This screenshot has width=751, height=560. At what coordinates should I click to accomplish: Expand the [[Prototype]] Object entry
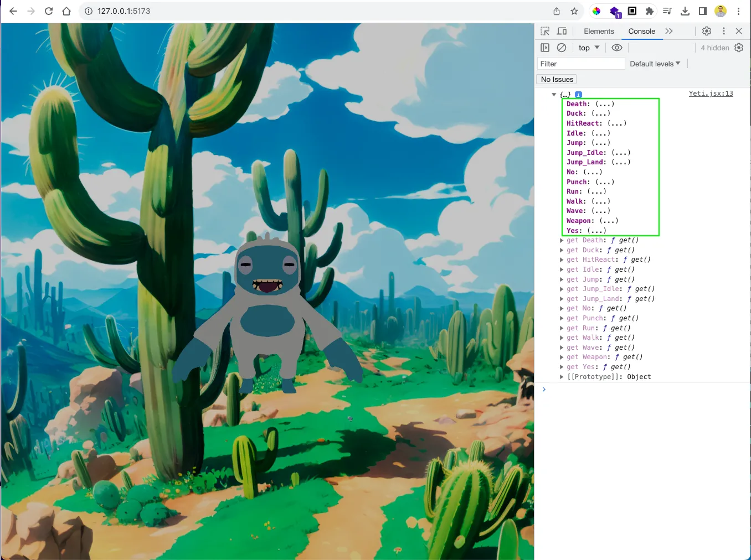click(562, 377)
